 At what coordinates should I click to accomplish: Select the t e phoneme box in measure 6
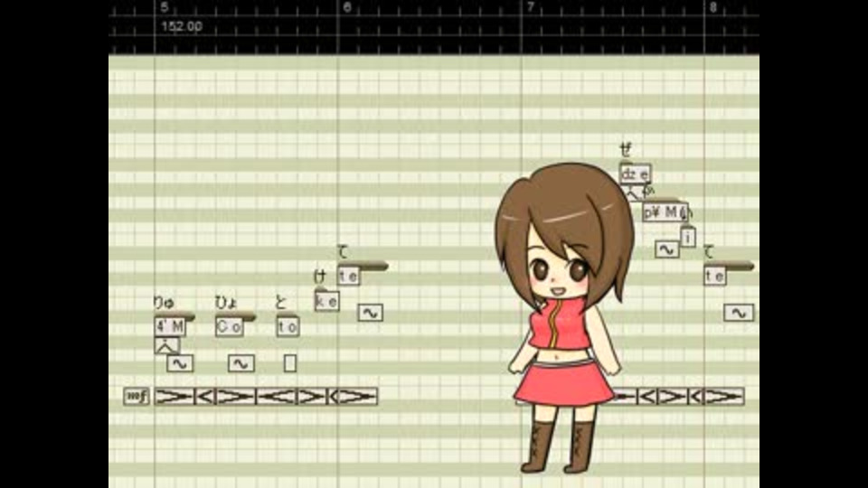[x=349, y=276]
